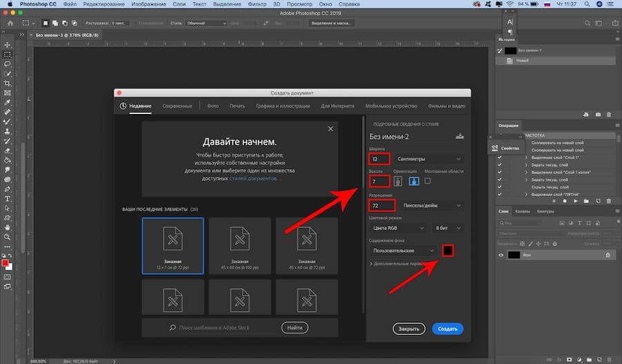The image size is (622, 364).
Task: Choose portrait orientation icon
Action: click(397, 182)
